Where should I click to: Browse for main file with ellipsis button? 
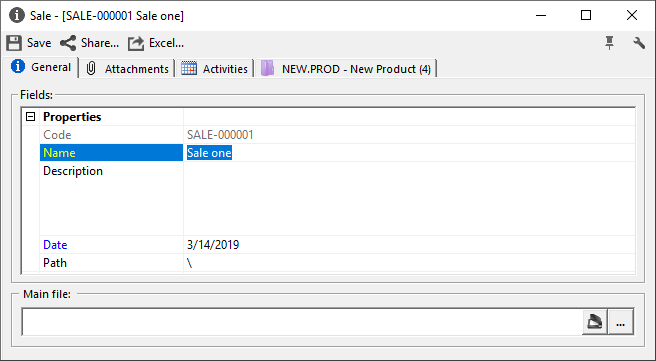(x=620, y=322)
